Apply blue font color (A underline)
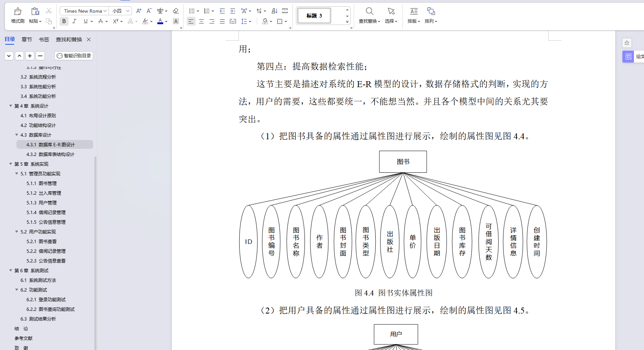Screen dimensions: 644x350 point(160,21)
